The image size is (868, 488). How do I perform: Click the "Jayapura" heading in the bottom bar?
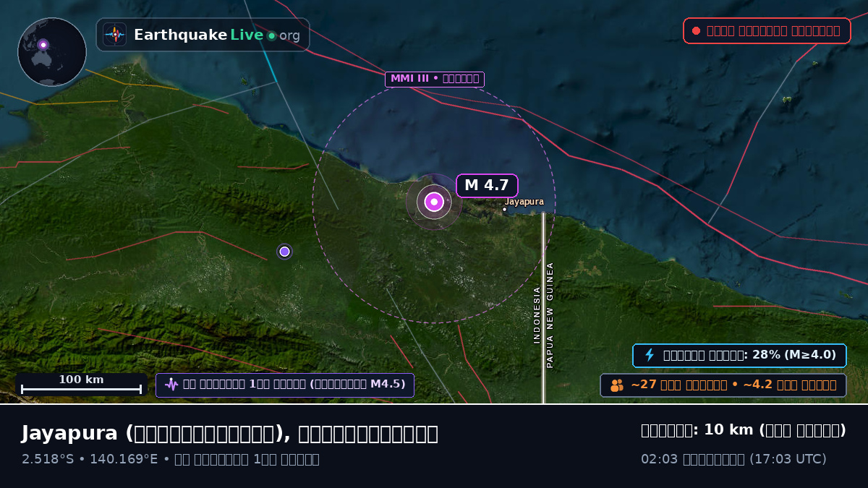pos(69,433)
